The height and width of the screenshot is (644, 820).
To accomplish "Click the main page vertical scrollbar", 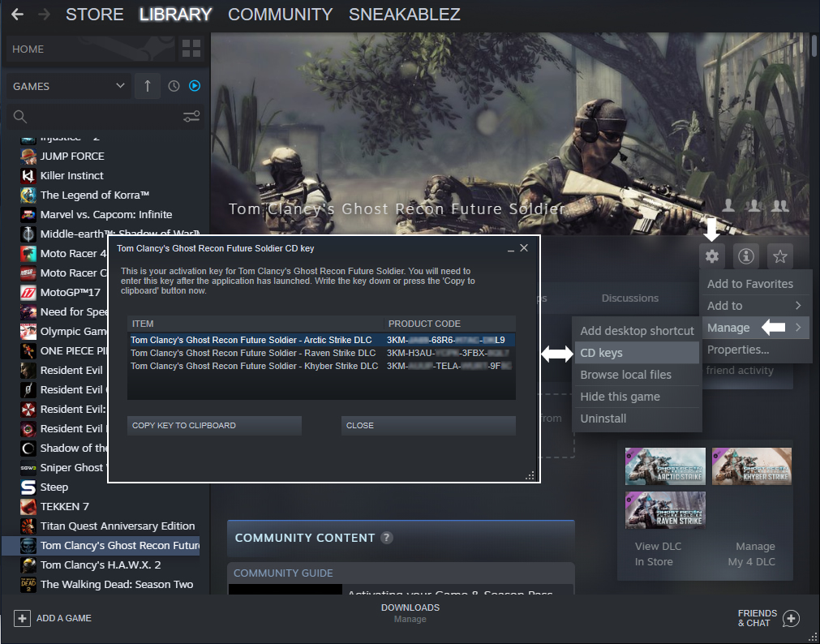I will (x=814, y=45).
